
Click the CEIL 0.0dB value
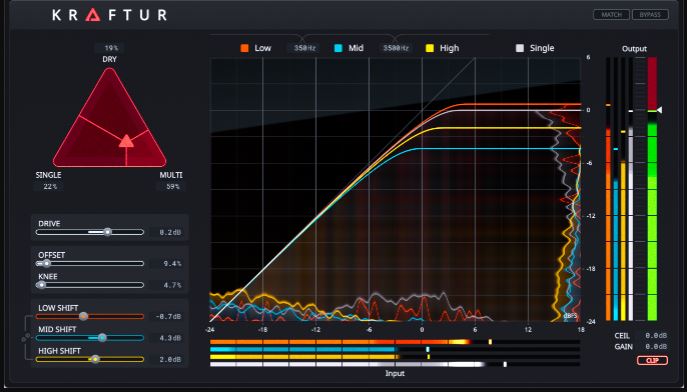[656, 336]
